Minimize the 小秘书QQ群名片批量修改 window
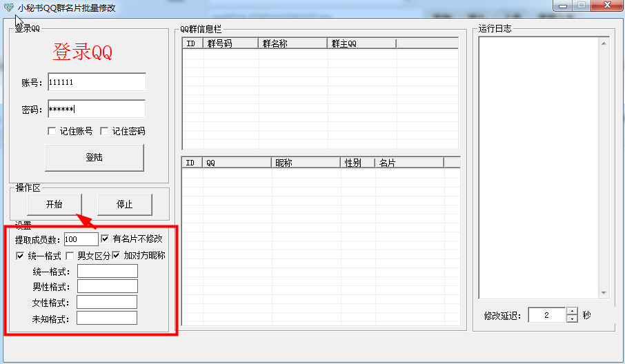Screen dimensions: 625x364 [x=563, y=6]
